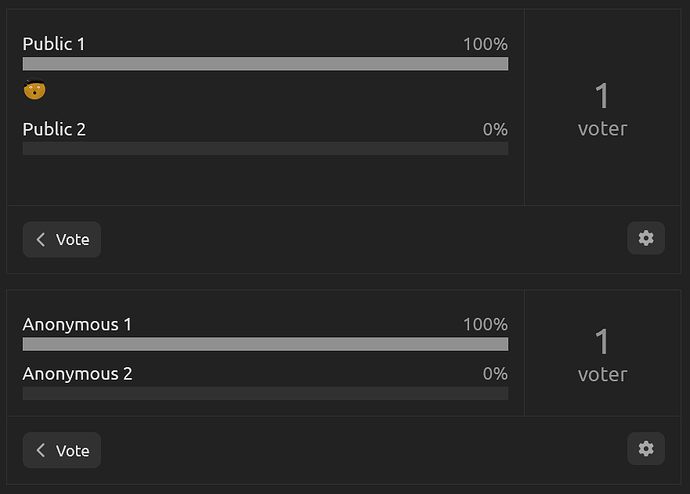Select the Public 1 result bar

(265, 64)
